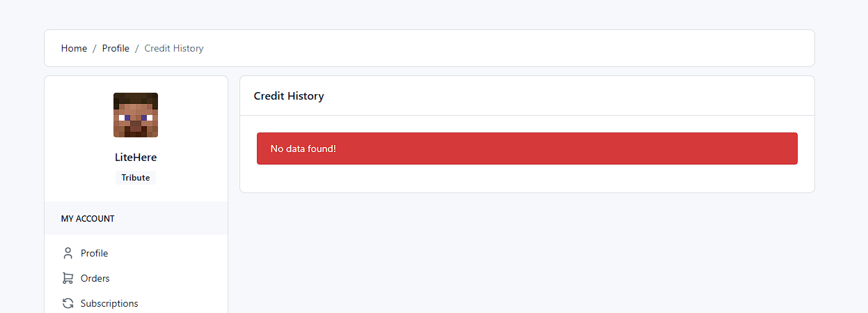The image size is (868, 313).
Task: Click the Credit History card heading
Action: (289, 96)
